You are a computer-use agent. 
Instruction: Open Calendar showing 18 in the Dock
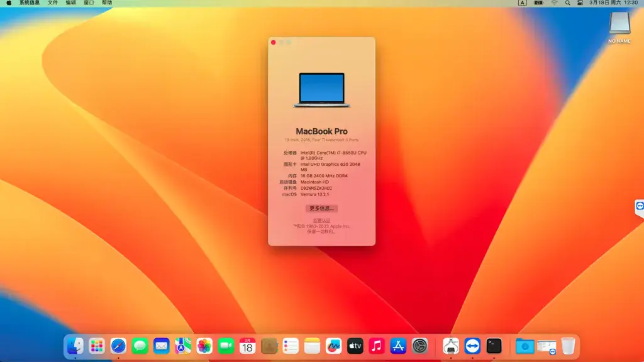click(248, 346)
